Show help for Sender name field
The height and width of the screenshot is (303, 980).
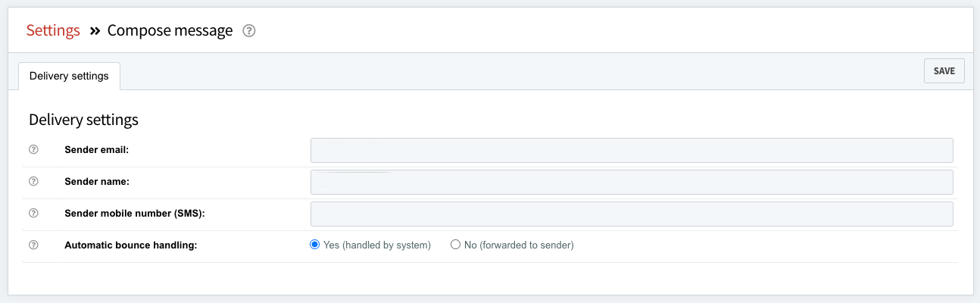tap(33, 182)
